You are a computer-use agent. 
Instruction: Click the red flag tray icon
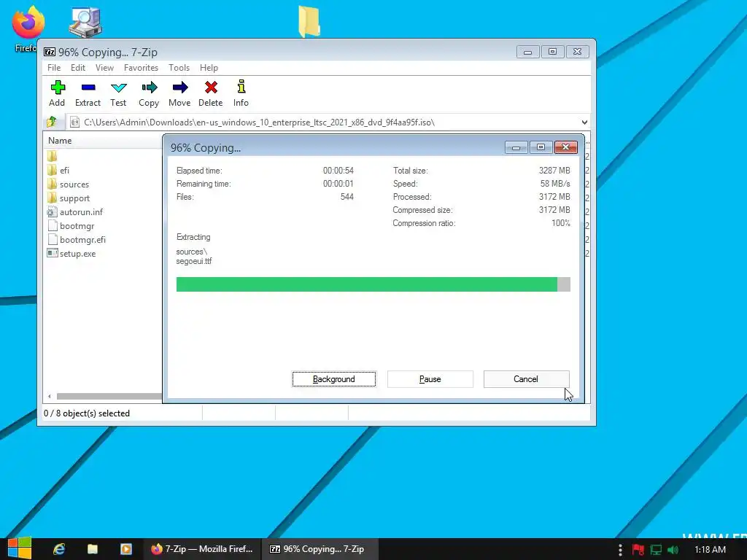638,550
